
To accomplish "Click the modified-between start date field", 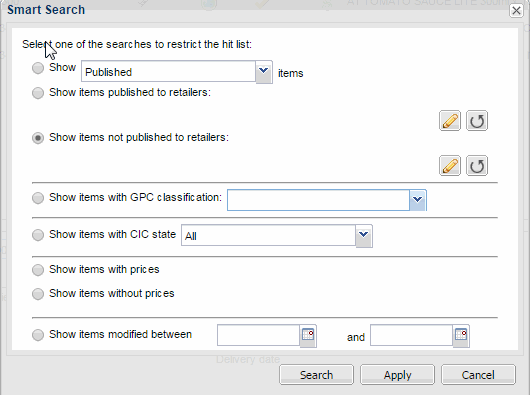I will [x=258, y=335].
